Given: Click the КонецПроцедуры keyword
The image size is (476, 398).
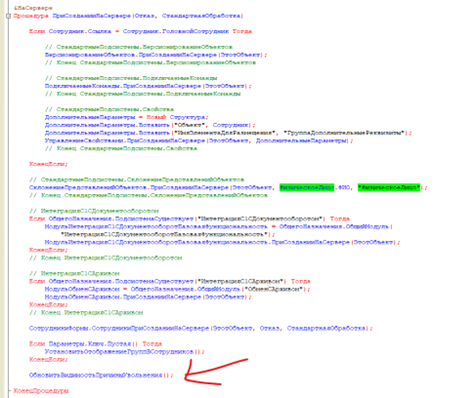Looking at the screenshot, I should (x=41, y=391).
